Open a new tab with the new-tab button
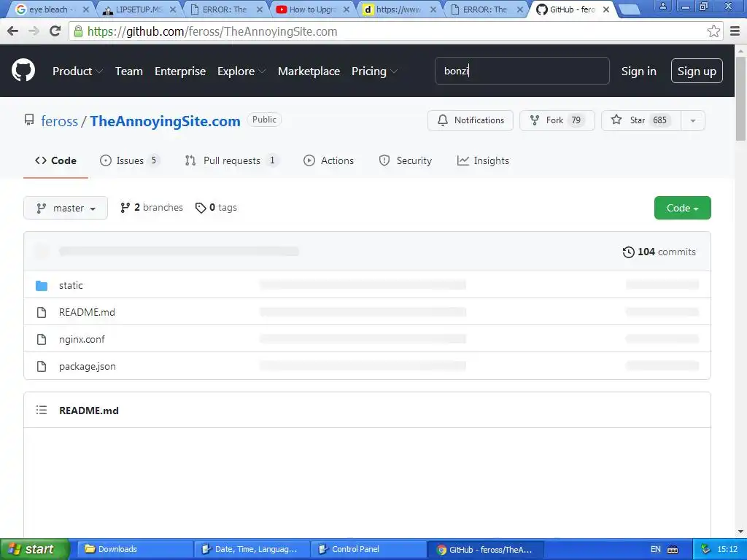 point(630,9)
